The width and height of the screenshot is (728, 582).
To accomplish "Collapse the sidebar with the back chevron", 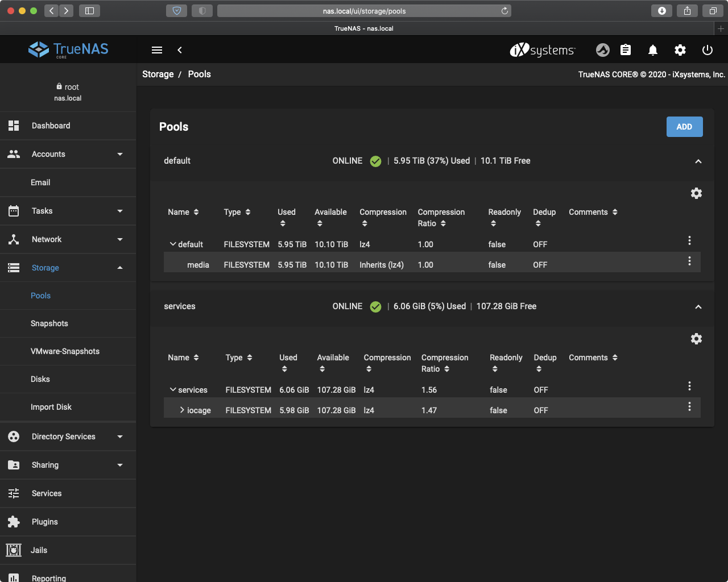I will 180,50.
